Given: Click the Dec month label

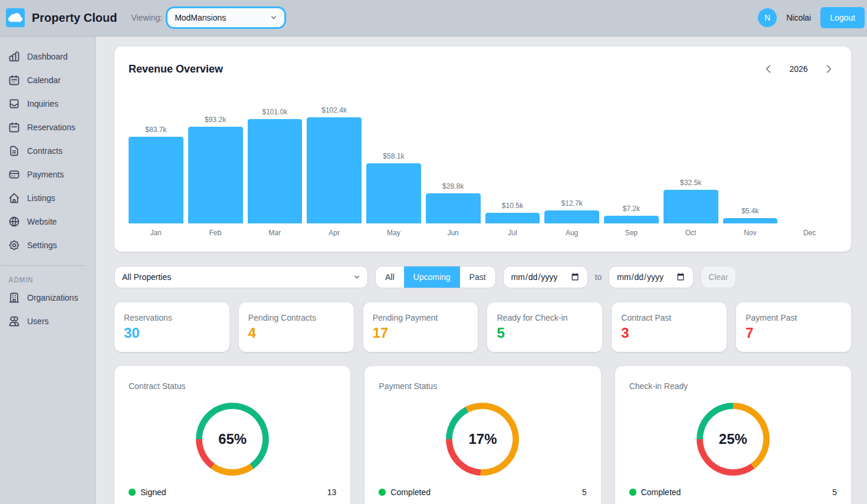Looking at the screenshot, I should (809, 233).
